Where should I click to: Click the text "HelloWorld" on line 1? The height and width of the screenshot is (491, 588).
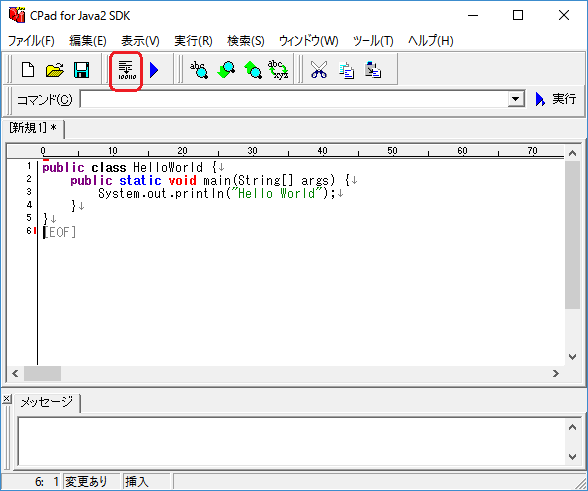(168, 167)
